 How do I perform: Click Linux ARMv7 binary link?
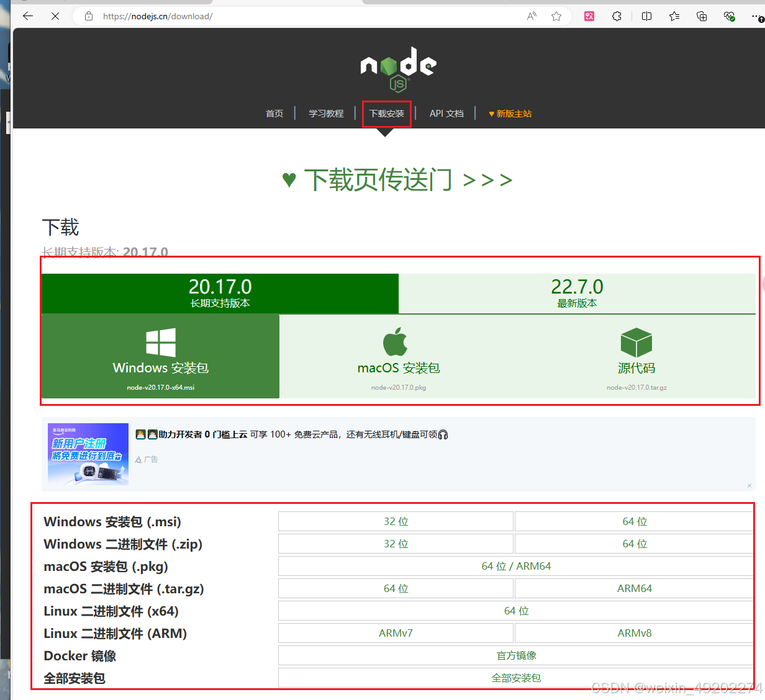(396, 633)
